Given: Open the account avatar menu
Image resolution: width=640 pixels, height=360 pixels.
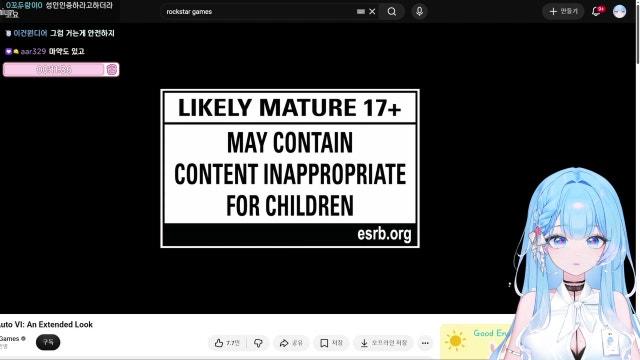Looking at the screenshot, I should [619, 11].
